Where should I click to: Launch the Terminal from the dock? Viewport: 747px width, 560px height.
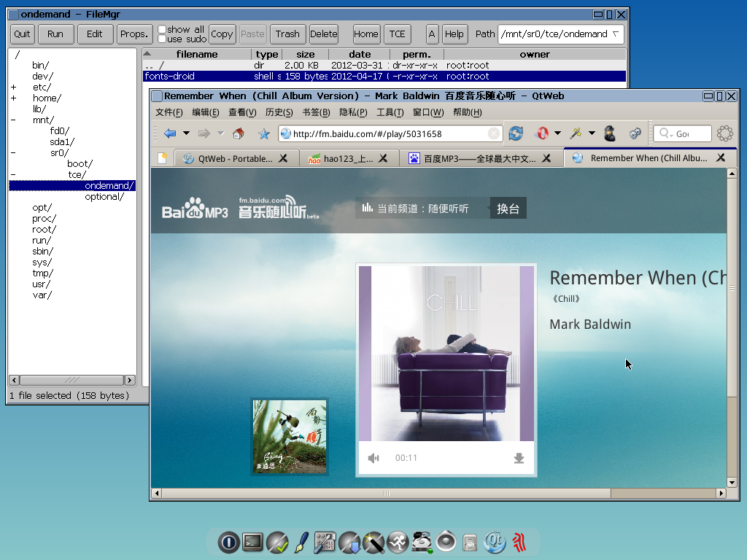[252, 542]
